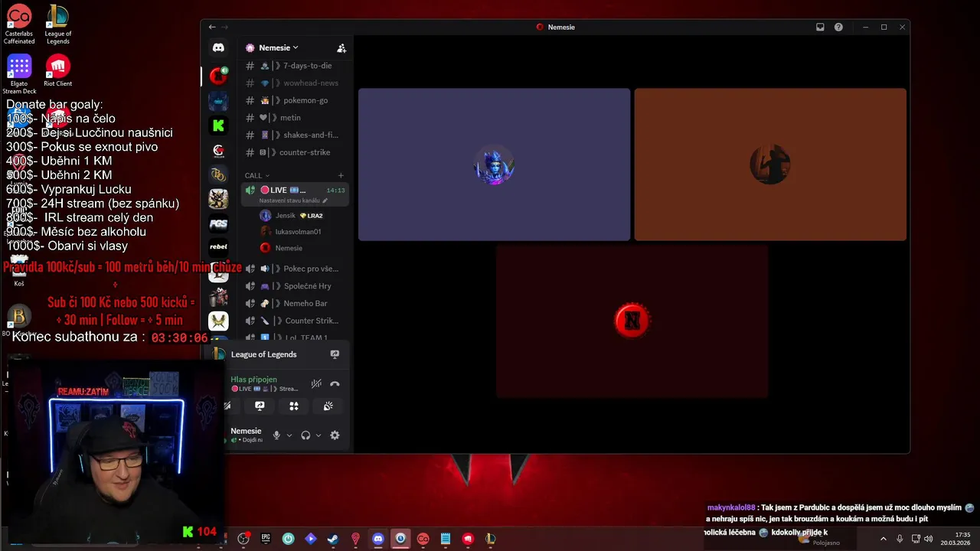Open League of Legends desktop shortcut
The height and width of the screenshot is (551, 980).
pyautogui.click(x=57, y=24)
